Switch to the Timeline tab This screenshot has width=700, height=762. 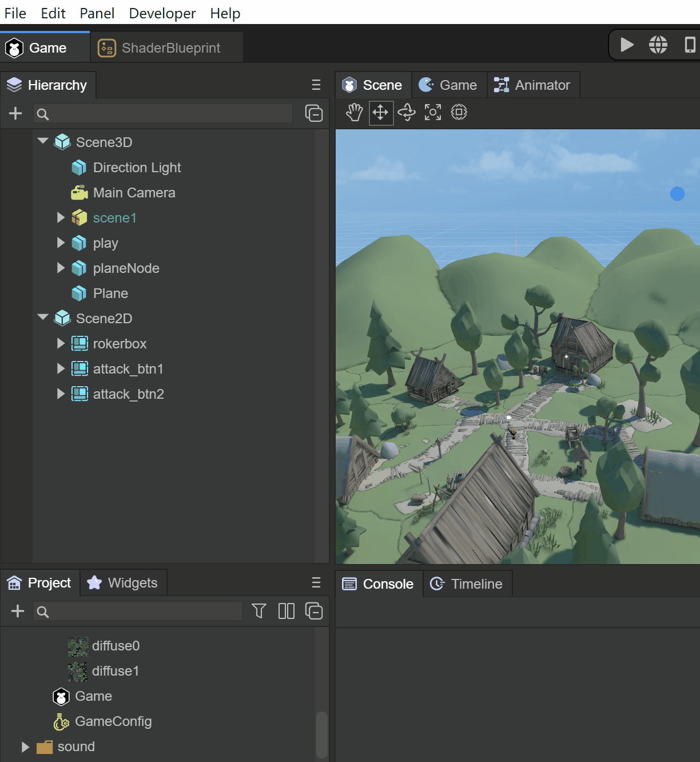(467, 584)
